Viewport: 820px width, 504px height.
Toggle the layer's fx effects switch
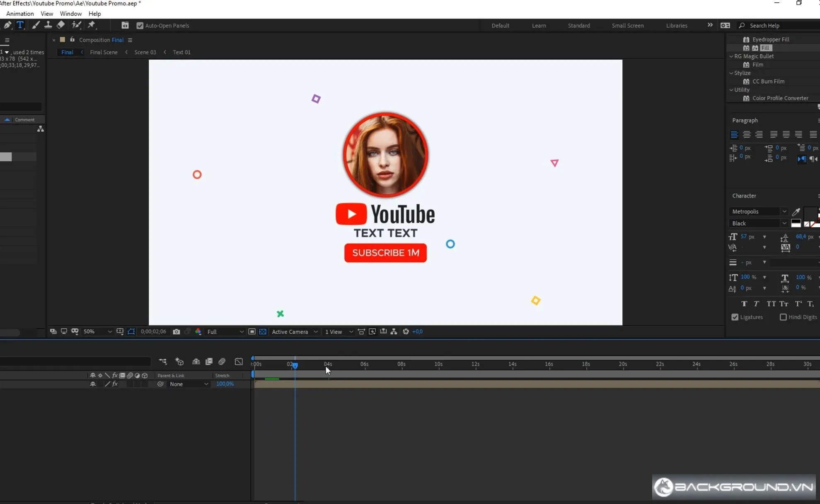(x=115, y=384)
